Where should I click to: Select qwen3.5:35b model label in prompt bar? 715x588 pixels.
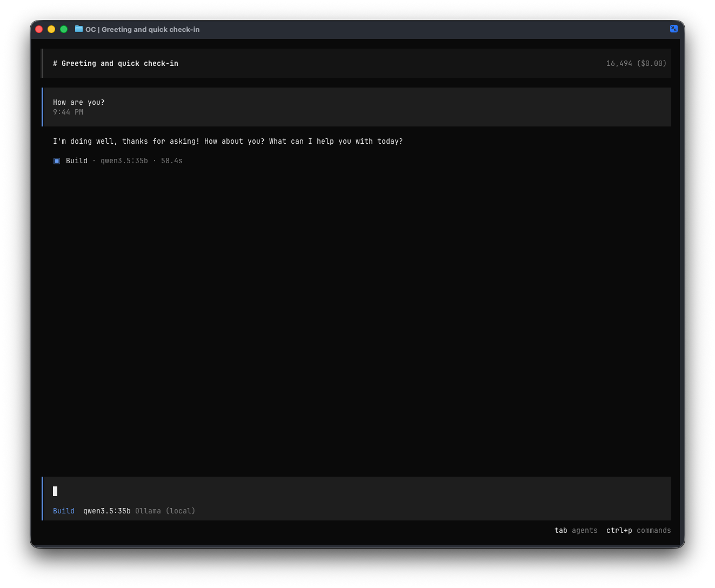pos(107,511)
